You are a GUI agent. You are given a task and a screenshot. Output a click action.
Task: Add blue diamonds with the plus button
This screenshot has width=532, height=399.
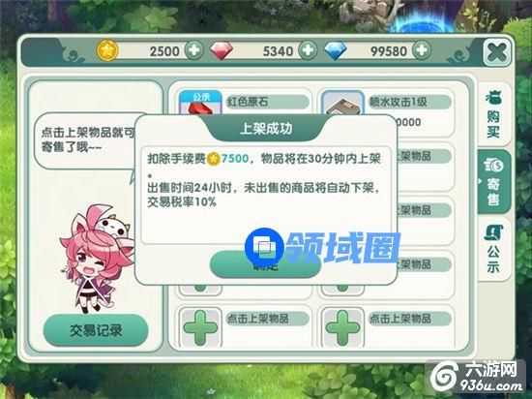pos(422,51)
